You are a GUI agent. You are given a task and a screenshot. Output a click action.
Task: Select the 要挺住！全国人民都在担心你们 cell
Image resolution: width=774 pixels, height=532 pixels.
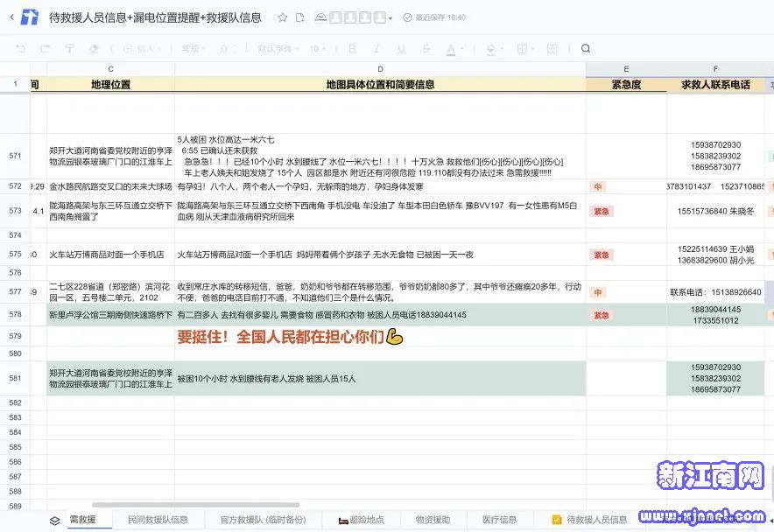380,337
